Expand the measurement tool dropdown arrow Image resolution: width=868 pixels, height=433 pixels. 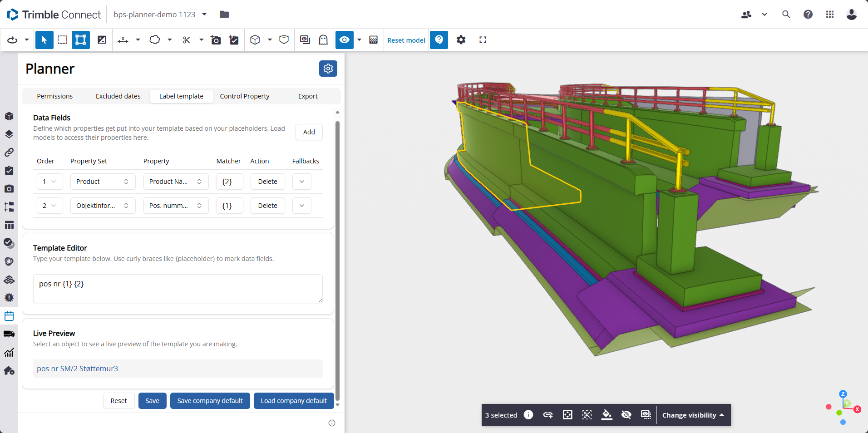pos(138,40)
